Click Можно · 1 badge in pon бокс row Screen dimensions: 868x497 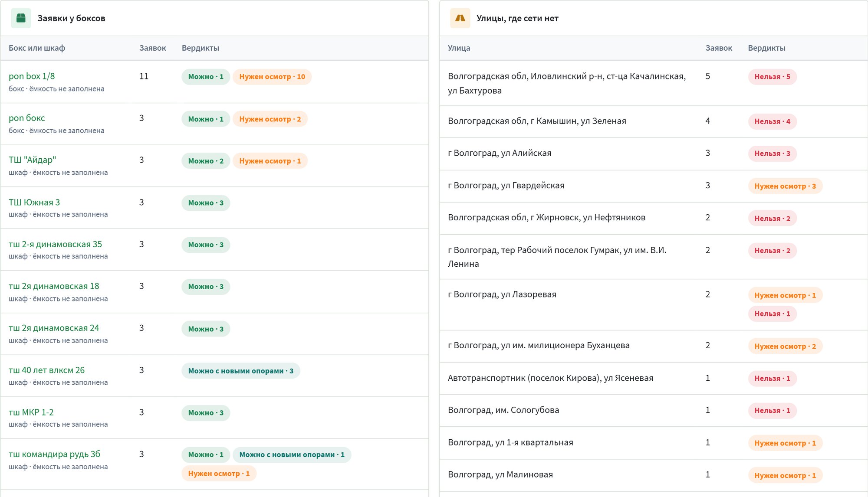(x=206, y=119)
